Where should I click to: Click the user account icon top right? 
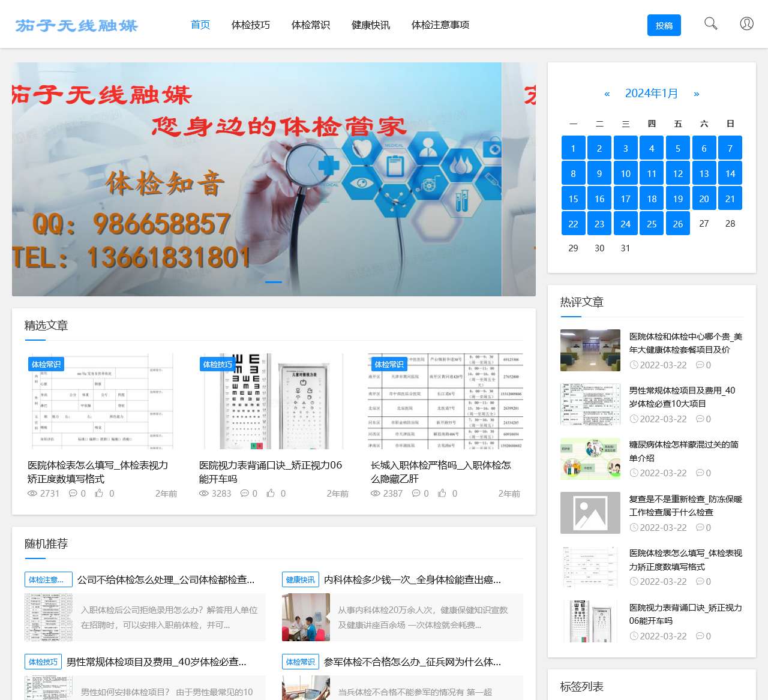tap(746, 24)
